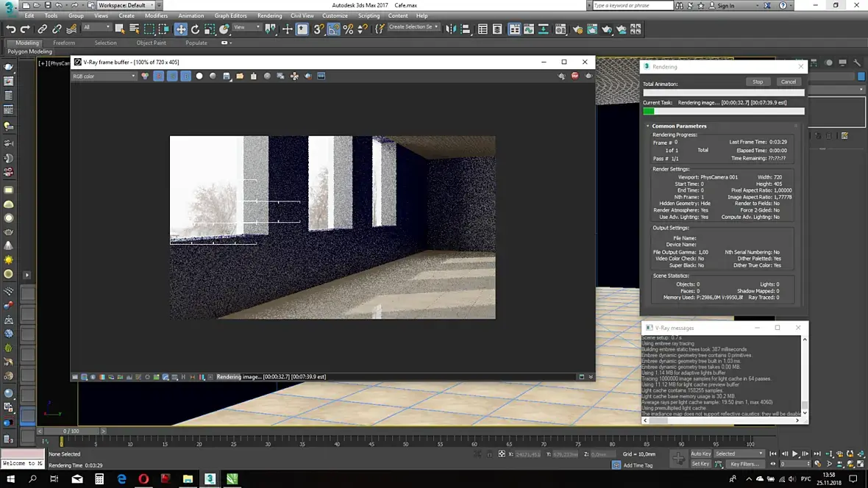Image resolution: width=868 pixels, height=488 pixels.
Task: Click the Rotate tool icon
Action: (195, 29)
